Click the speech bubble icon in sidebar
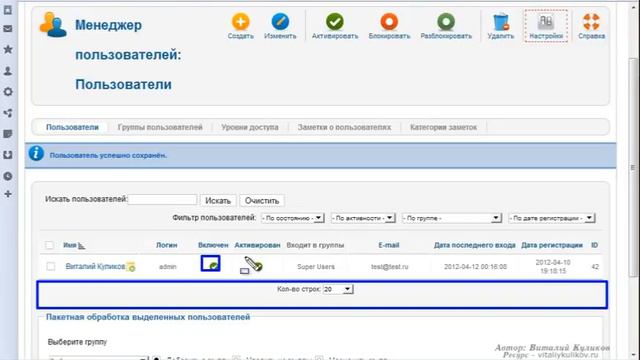Image resolution: width=640 pixels, height=360 pixels. [x=8, y=134]
